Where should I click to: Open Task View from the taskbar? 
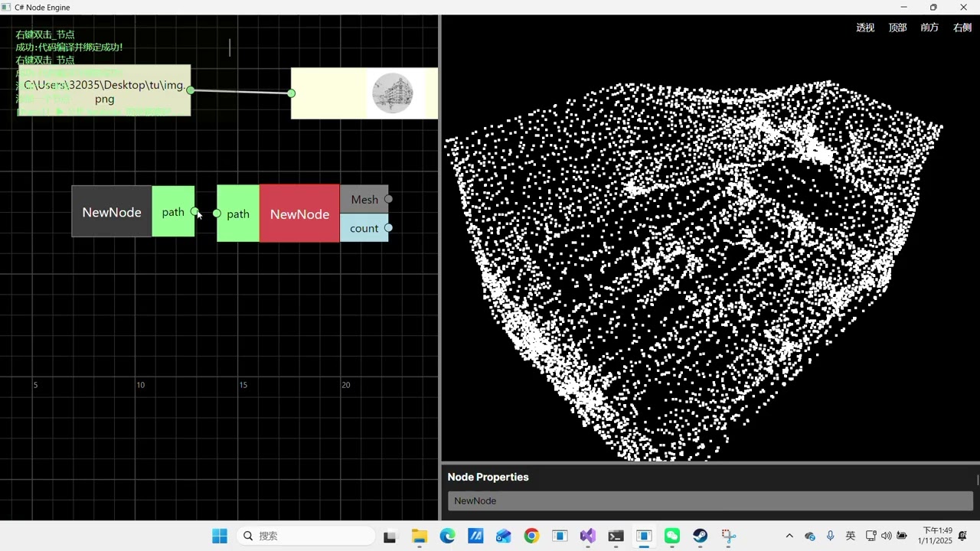390,536
